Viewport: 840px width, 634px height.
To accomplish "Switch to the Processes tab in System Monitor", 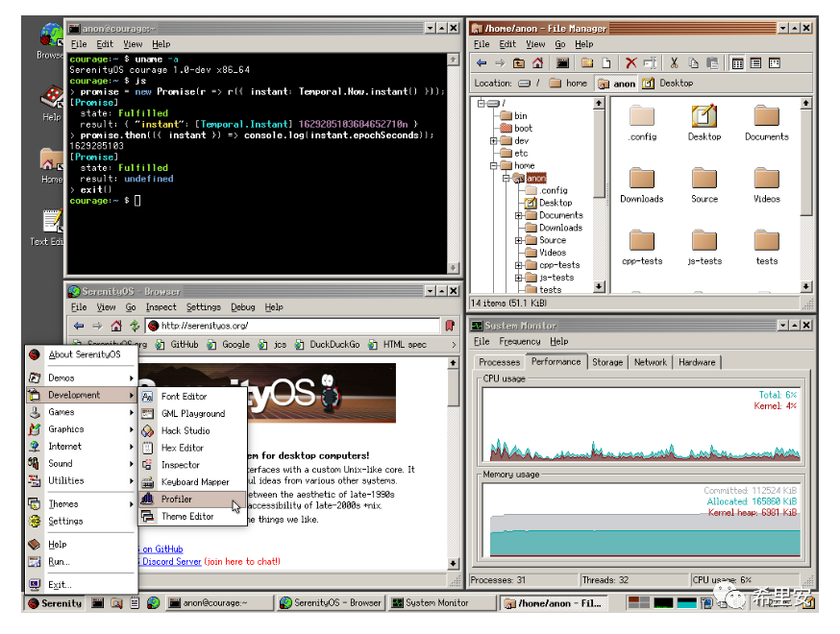I will coord(499,362).
